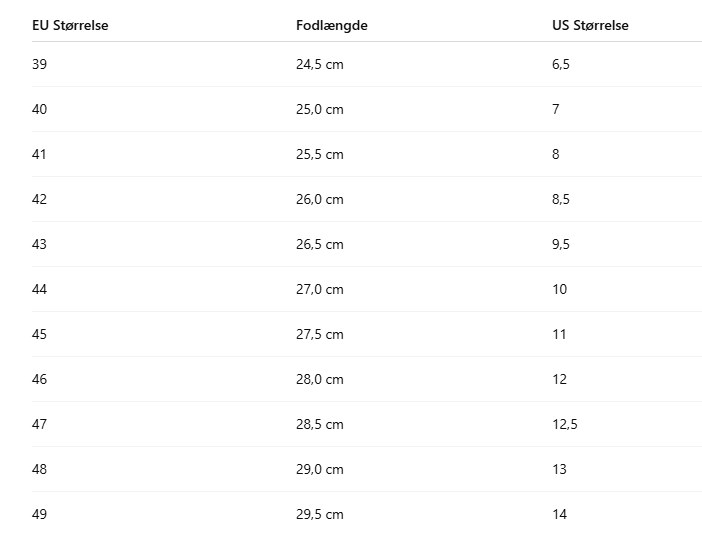Select US size 14 cell
The image size is (702, 541).
[560, 514]
